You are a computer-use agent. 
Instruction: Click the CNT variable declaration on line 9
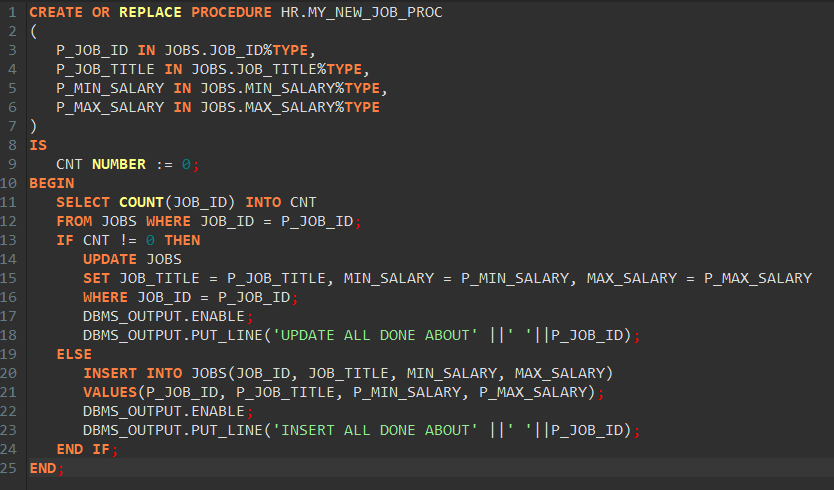tap(69, 164)
